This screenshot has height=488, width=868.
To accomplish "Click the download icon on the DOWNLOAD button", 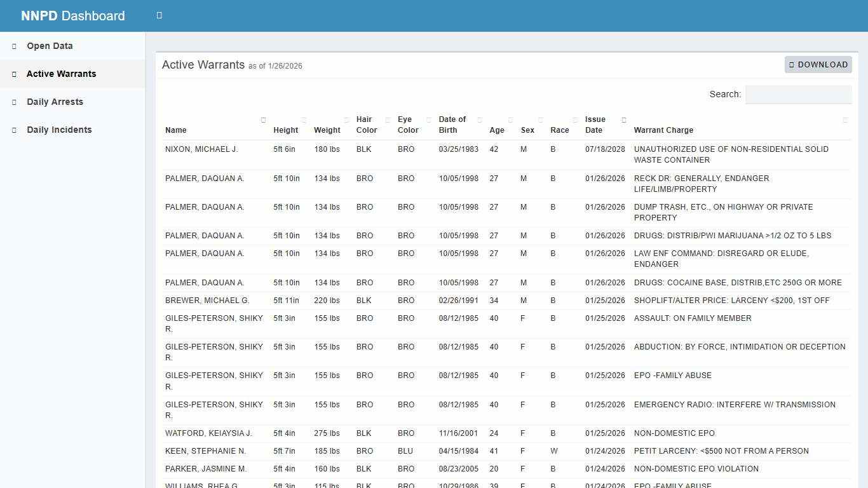I will (x=792, y=64).
